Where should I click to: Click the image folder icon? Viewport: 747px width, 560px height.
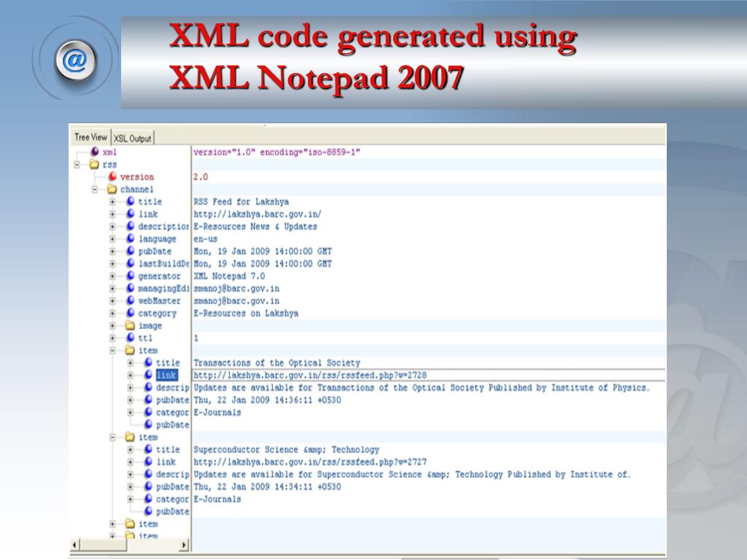(130, 325)
